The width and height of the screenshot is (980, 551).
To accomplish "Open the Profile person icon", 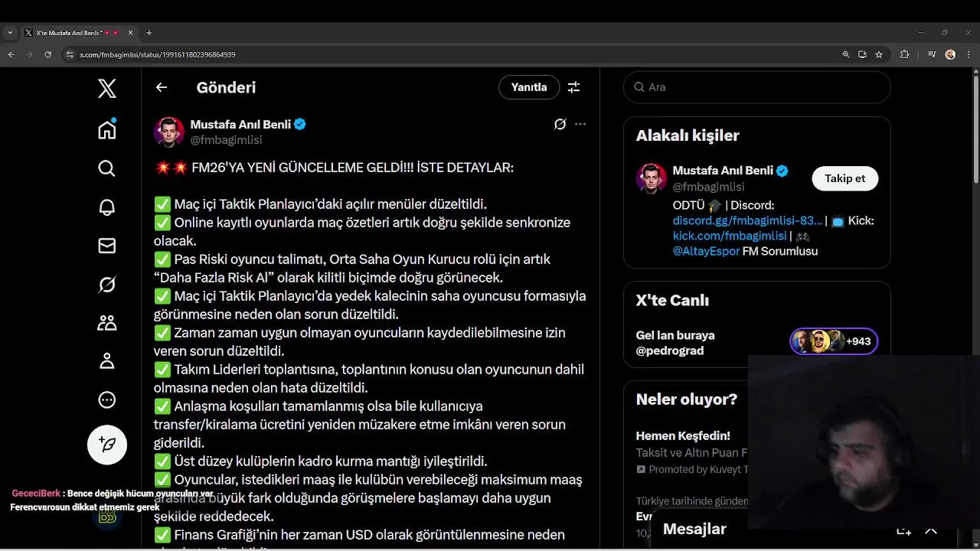I will [x=107, y=361].
